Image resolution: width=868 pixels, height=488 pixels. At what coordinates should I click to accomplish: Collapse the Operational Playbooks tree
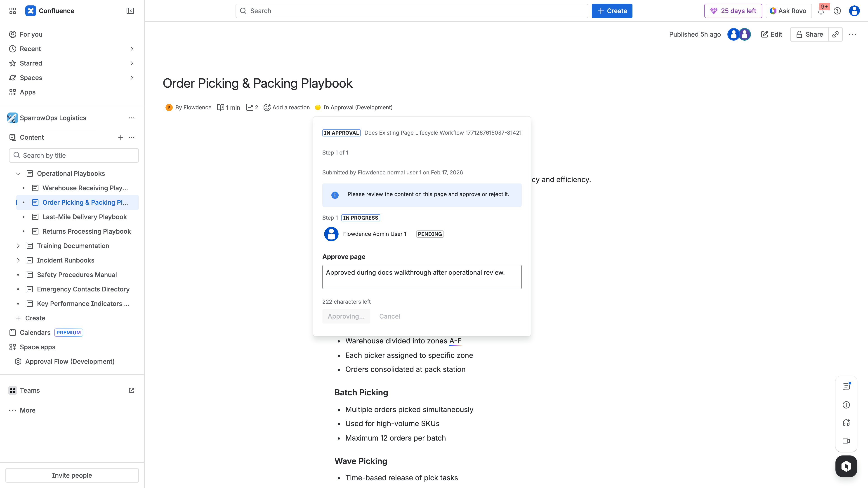pos(18,174)
